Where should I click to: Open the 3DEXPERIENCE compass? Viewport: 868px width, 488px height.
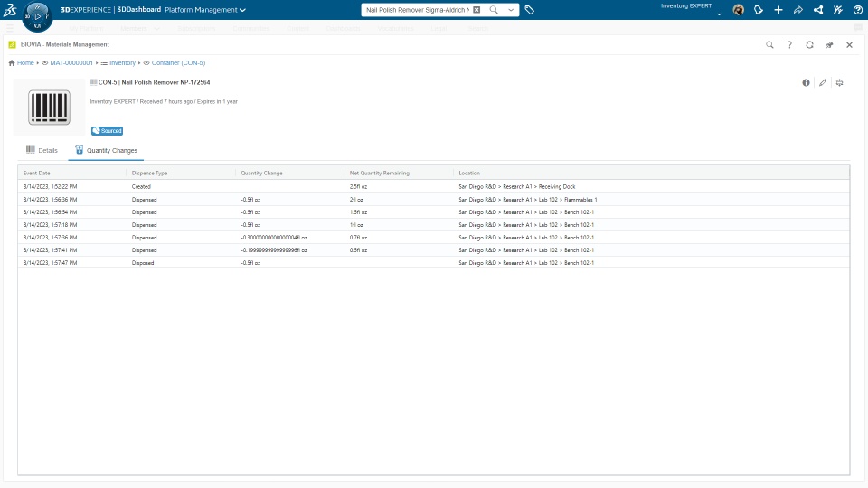[x=37, y=16]
